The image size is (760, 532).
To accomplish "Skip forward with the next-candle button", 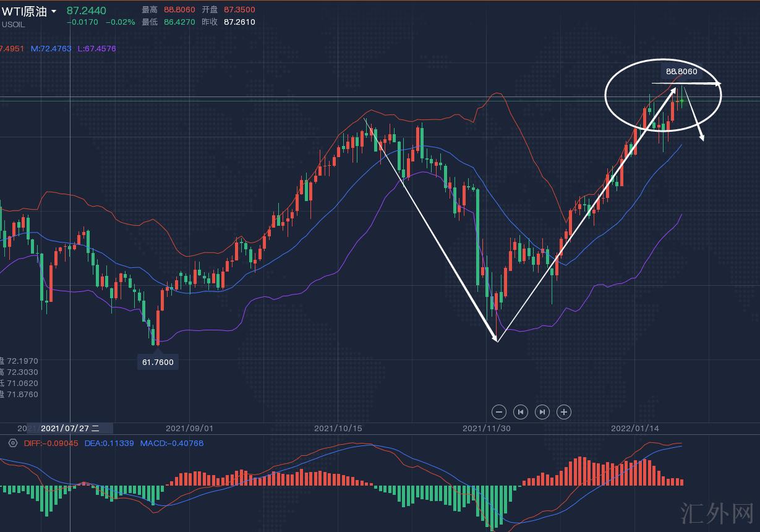I will 542,412.
